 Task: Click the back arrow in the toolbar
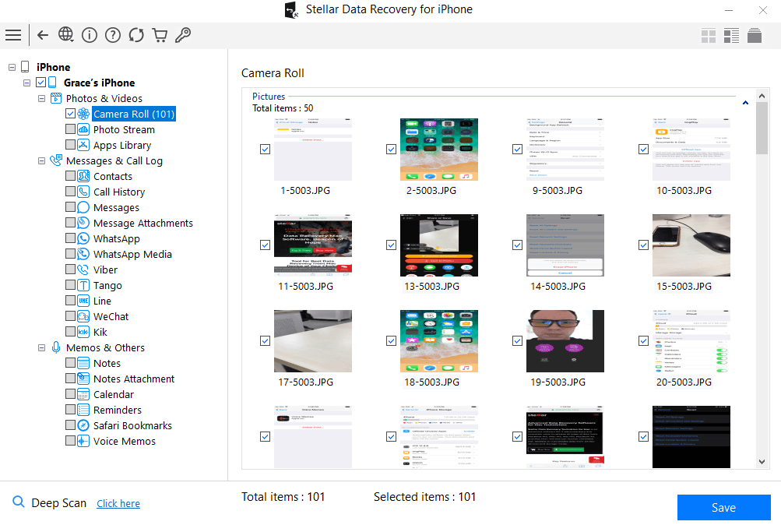click(x=43, y=35)
